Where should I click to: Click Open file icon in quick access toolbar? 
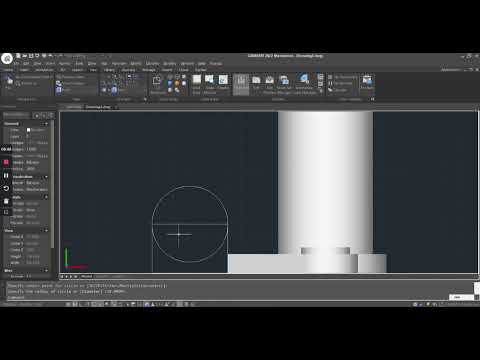point(25,56)
